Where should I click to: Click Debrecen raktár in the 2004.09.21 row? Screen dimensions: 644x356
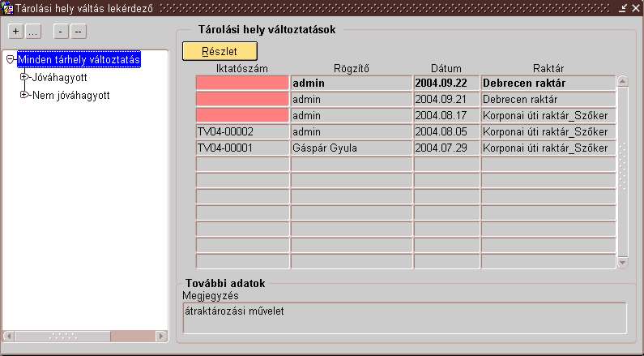548,99
